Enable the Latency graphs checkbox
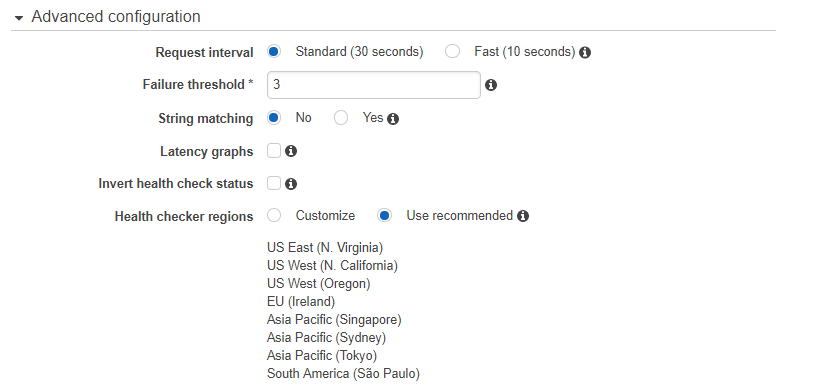Viewport: 821px width, 391px height. tap(274, 151)
